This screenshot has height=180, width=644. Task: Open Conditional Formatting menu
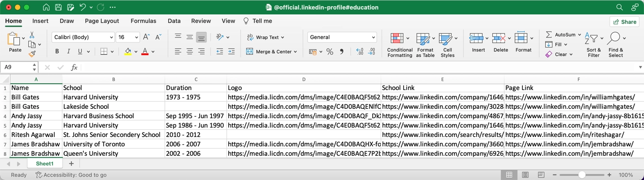point(400,45)
